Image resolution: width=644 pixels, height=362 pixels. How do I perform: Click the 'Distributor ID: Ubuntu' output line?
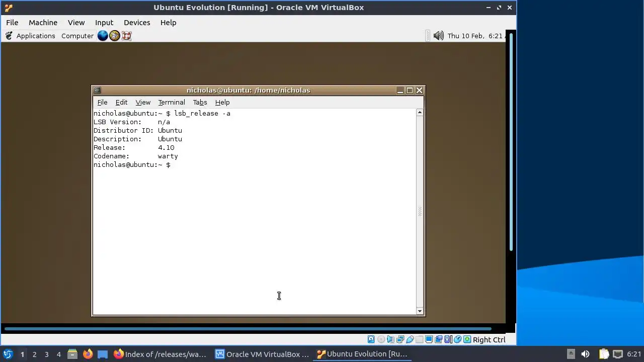[x=137, y=131]
